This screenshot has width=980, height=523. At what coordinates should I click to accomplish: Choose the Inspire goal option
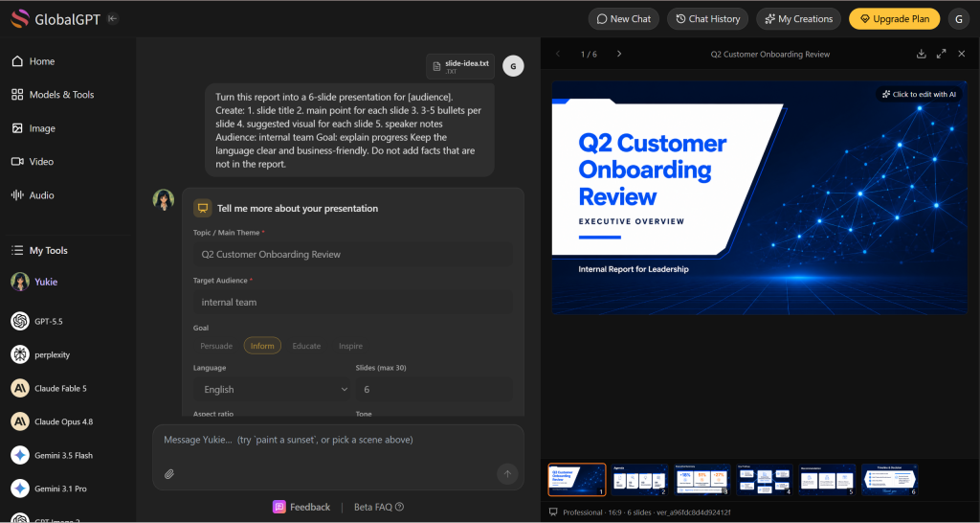350,346
